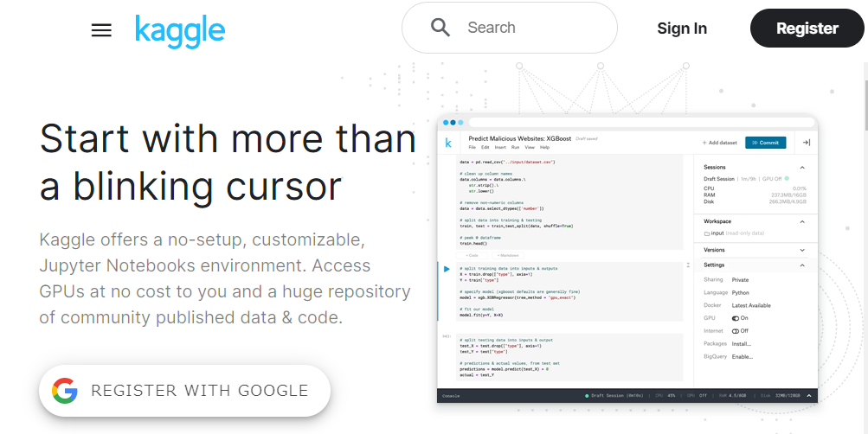Image resolution: width=868 pixels, height=434 pixels.
Task: Open the notebook Run menu
Action: pyautogui.click(x=515, y=148)
